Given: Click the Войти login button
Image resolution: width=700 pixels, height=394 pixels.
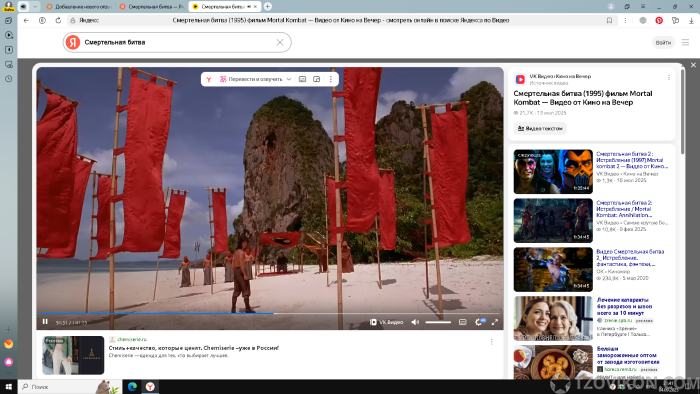Looking at the screenshot, I should point(663,42).
